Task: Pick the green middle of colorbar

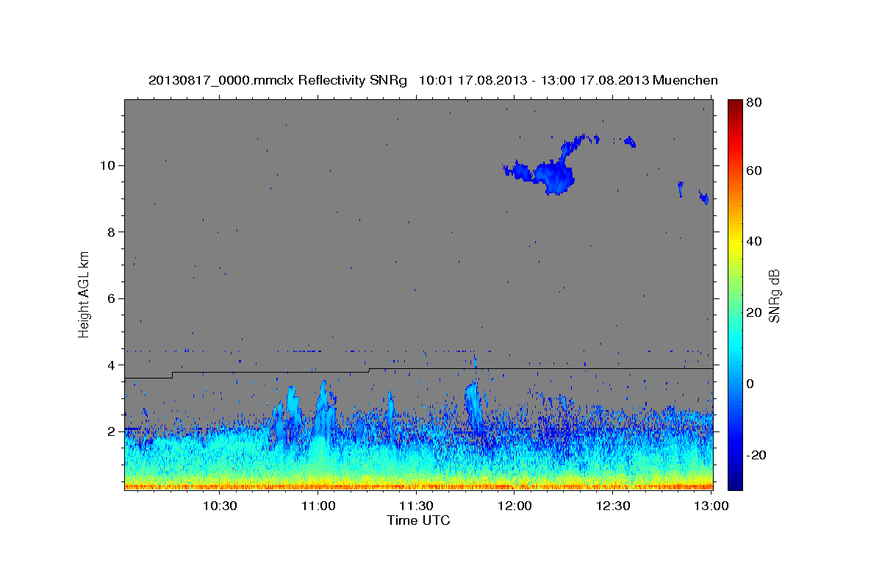Action: click(x=735, y=294)
